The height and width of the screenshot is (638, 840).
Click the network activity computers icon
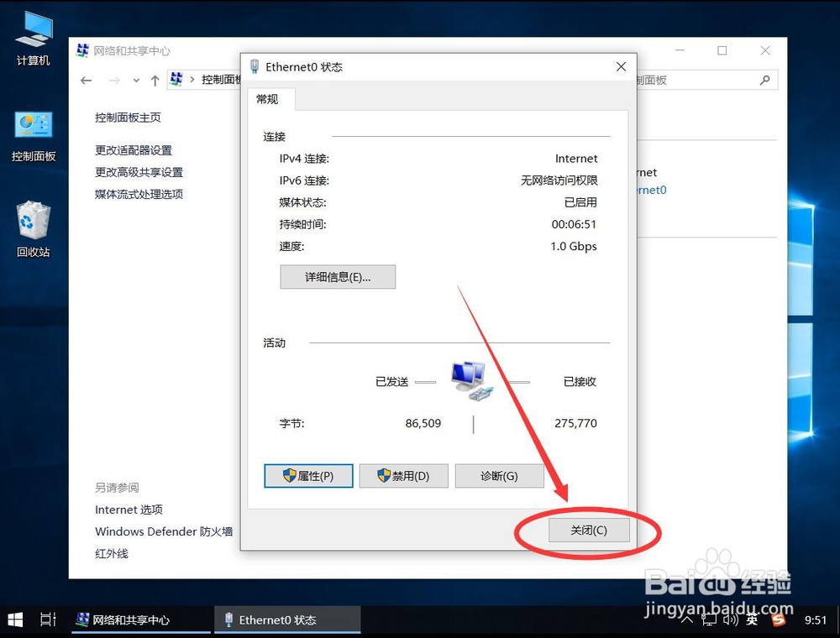point(472,380)
